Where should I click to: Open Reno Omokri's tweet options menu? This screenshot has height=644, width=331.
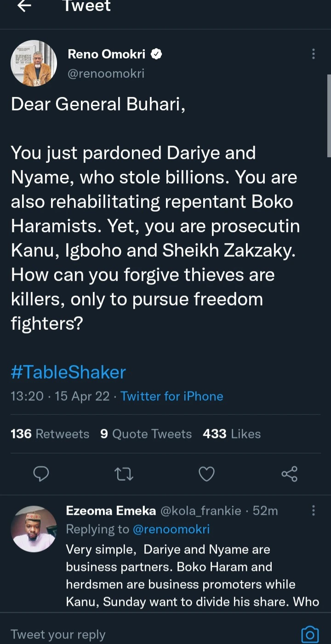coord(314,54)
